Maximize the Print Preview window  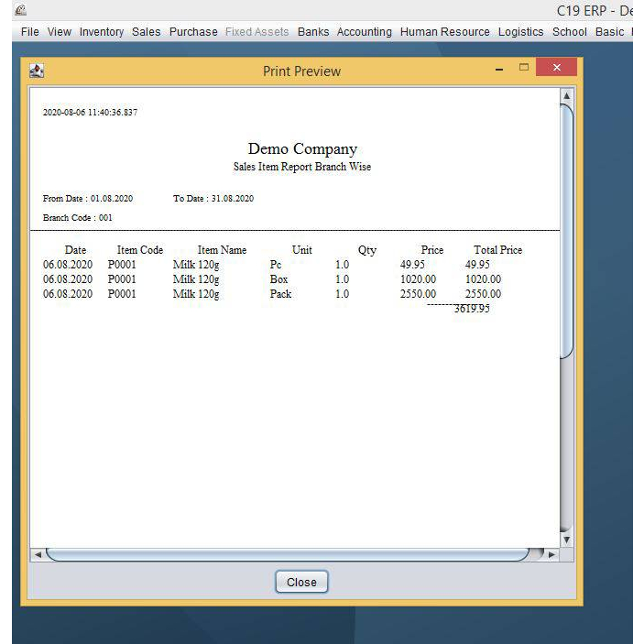click(x=525, y=68)
